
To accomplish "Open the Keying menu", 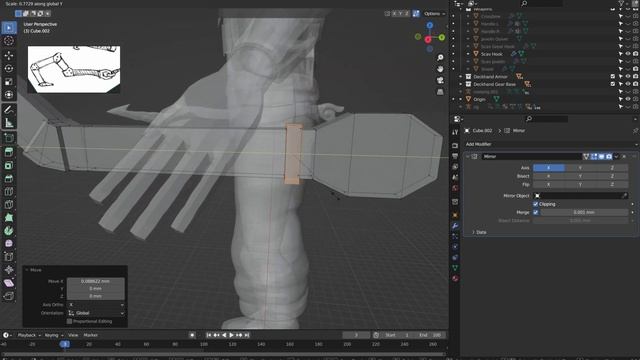I will click(x=53, y=335).
